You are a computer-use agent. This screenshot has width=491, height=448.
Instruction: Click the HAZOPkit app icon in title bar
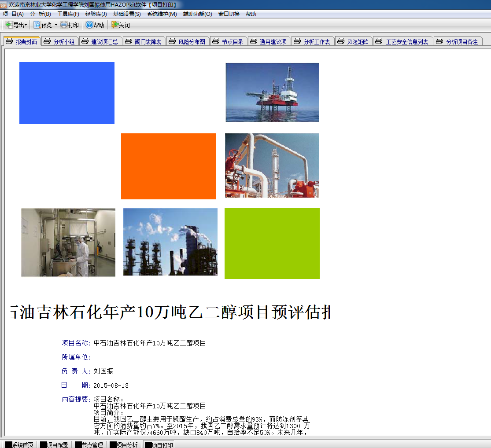pyautogui.click(x=3, y=5)
